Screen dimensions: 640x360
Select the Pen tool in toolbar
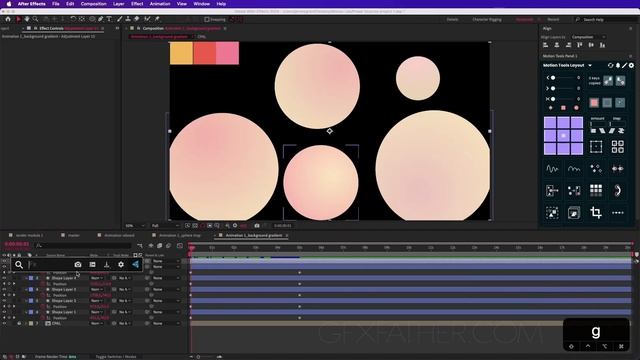point(101,19)
